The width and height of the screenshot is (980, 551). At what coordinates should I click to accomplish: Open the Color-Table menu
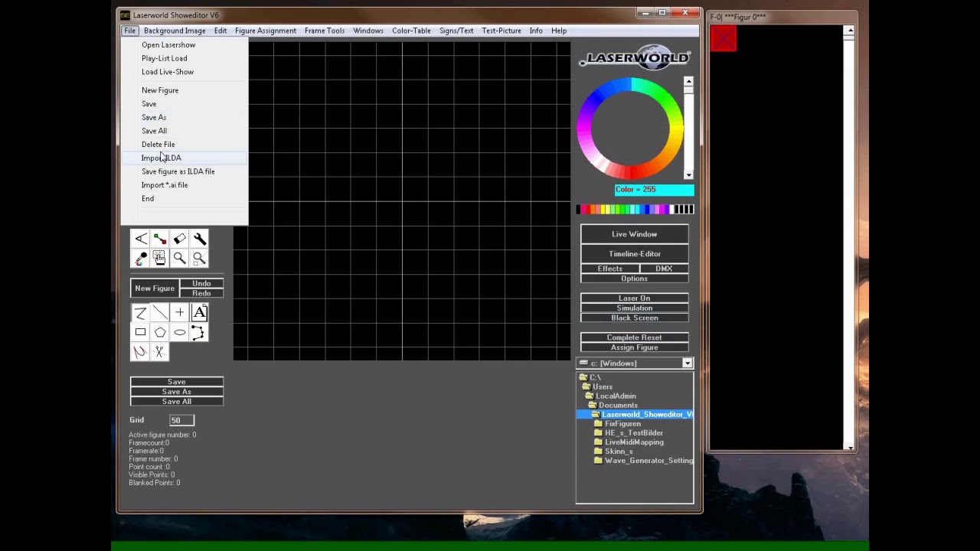411,31
